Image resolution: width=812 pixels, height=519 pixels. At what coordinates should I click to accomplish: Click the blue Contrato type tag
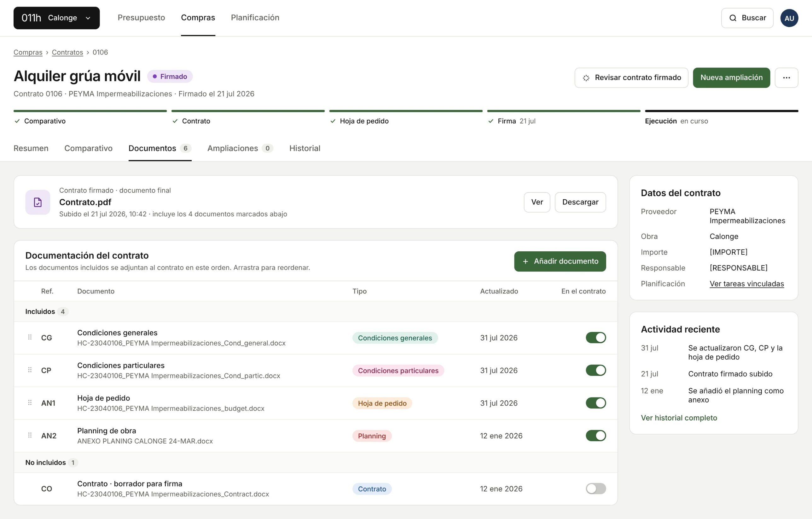(372, 489)
